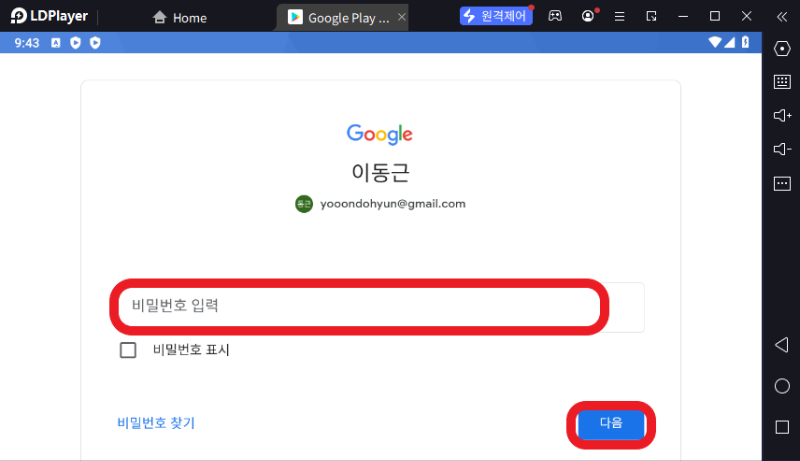Click the multi-window resize icon in title bar

click(x=651, y=16)
